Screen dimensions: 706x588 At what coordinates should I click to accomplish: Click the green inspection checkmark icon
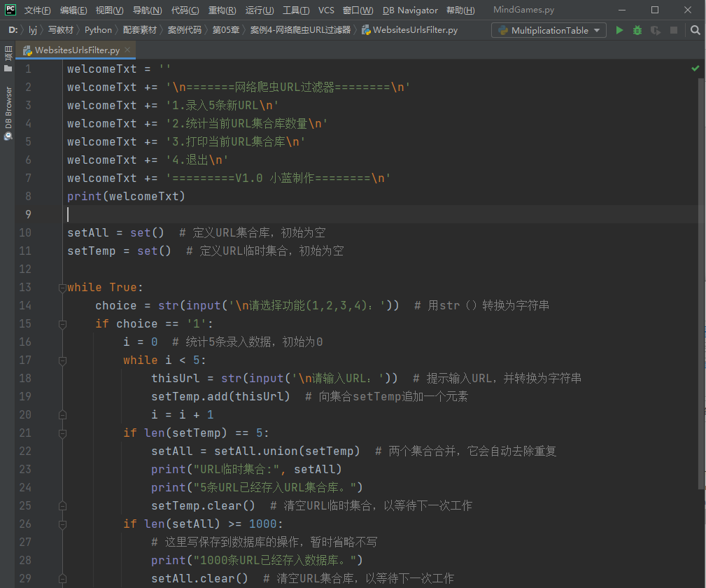(x=695, y=69)
